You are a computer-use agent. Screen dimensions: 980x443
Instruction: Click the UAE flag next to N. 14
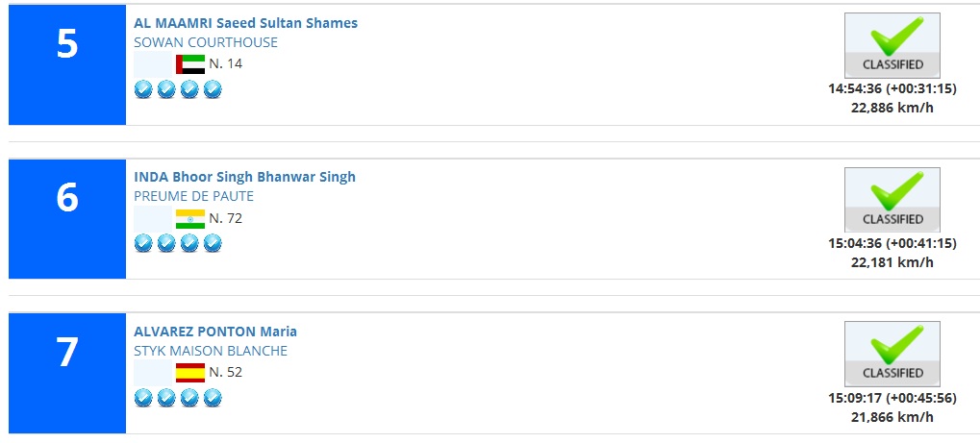click(190, 63)
